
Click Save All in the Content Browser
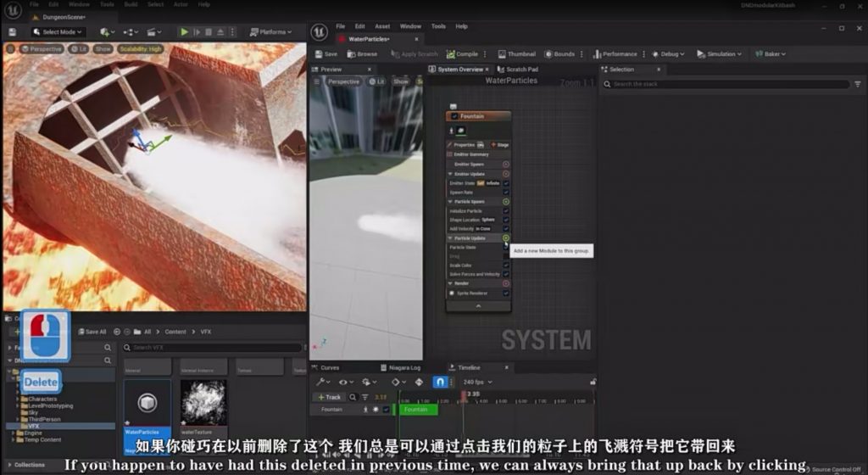tap(92, 332)
